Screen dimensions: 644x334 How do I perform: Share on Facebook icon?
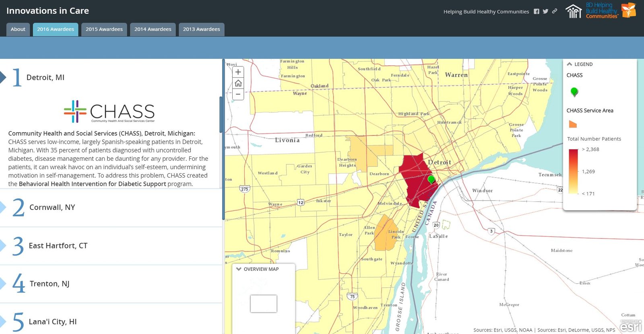(537, 12)
